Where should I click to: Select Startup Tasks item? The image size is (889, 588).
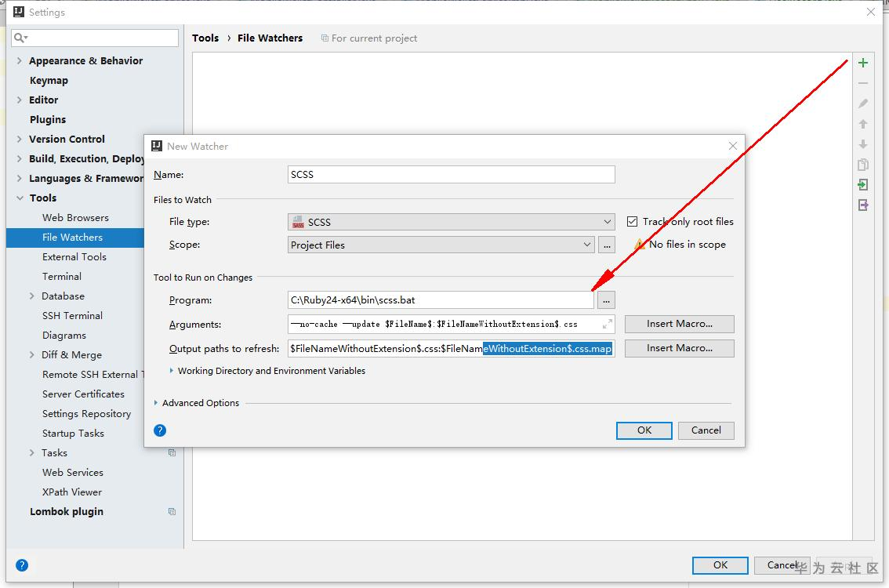[73, 434]
